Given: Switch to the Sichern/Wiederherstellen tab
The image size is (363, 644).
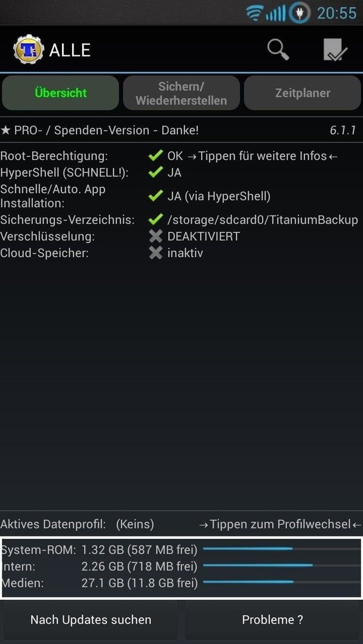Looking at the screenshot, I should click(x=181, y=93).
